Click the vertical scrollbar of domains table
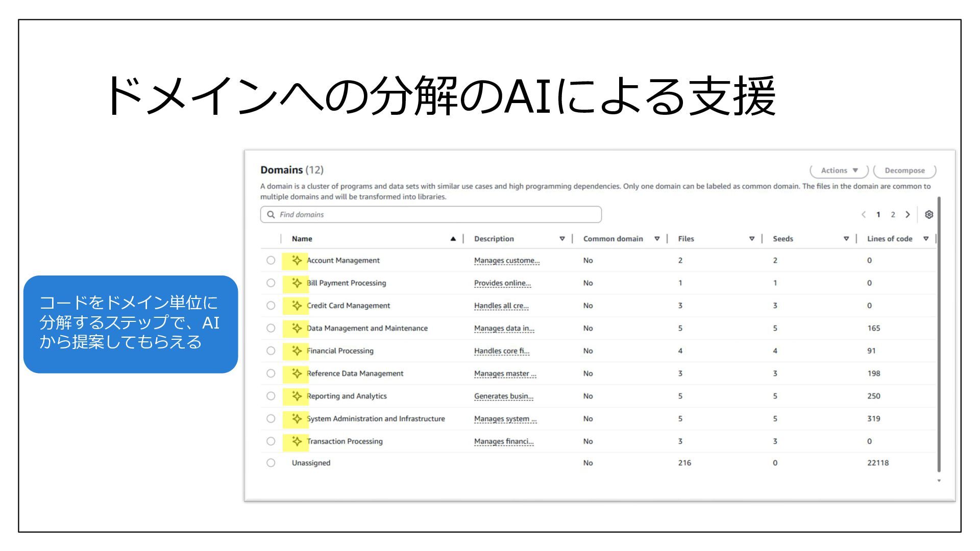 point(939,334)
